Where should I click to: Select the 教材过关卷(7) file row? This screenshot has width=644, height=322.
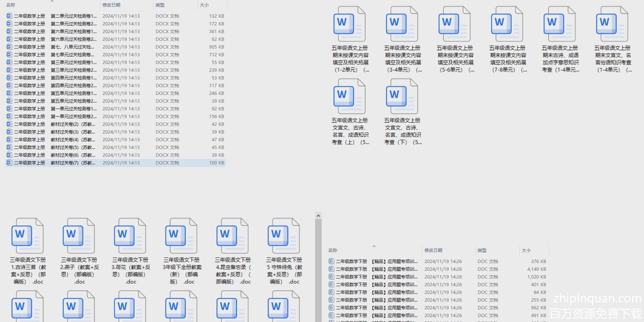pyautogui.click(x=73, y=163)
